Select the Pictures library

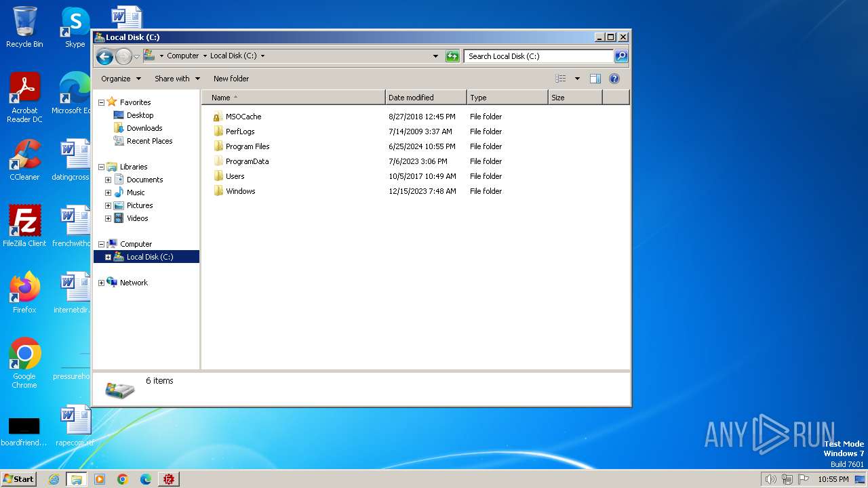(140, 205)
